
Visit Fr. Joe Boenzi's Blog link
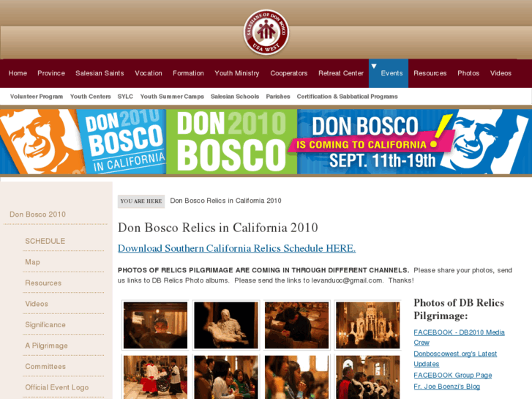pos(447,387)
